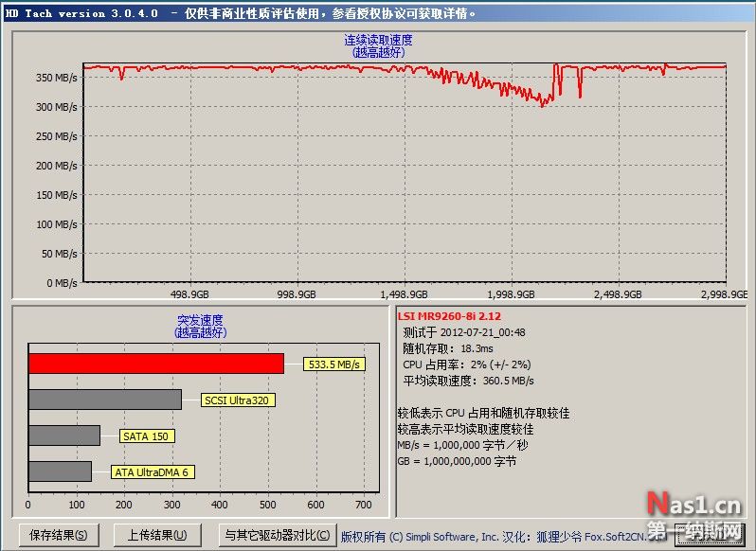Click the LSI MR9260-8i 2.12 device name
Image resolution: width=756 pixels, height=551 pixels.
coord(449,316)
